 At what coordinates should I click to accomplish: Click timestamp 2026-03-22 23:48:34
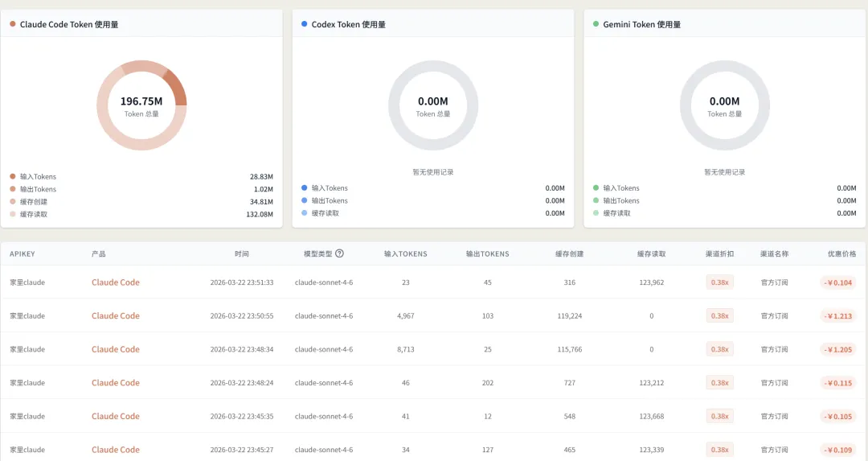242,350
